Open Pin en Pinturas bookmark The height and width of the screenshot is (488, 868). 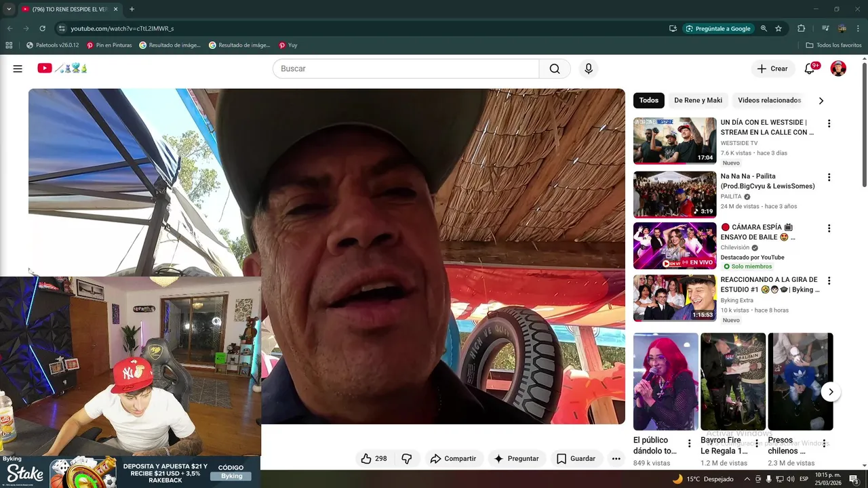109,45
